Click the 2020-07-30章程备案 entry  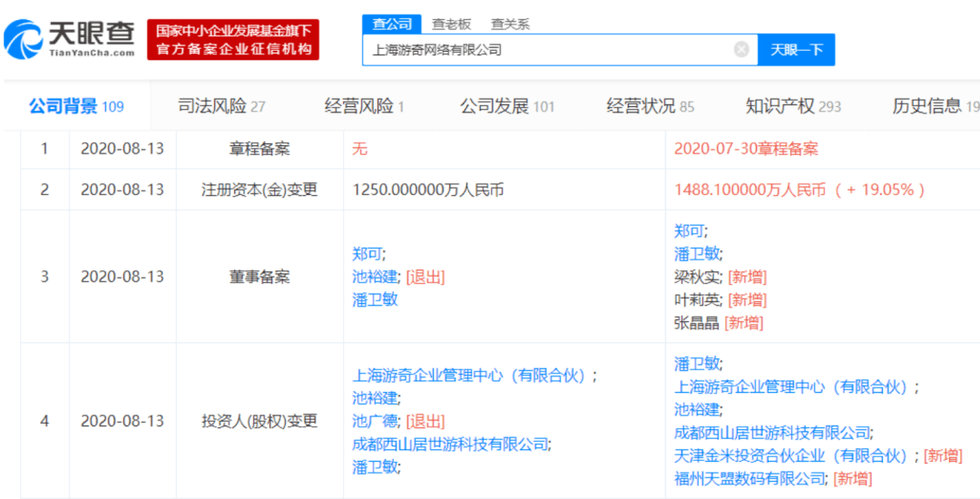click(x=746, y=149)
